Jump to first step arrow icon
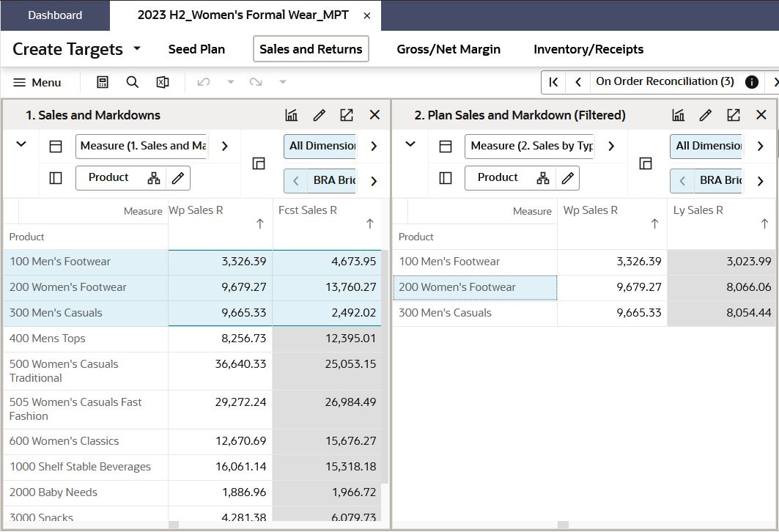 coord(553,82)
